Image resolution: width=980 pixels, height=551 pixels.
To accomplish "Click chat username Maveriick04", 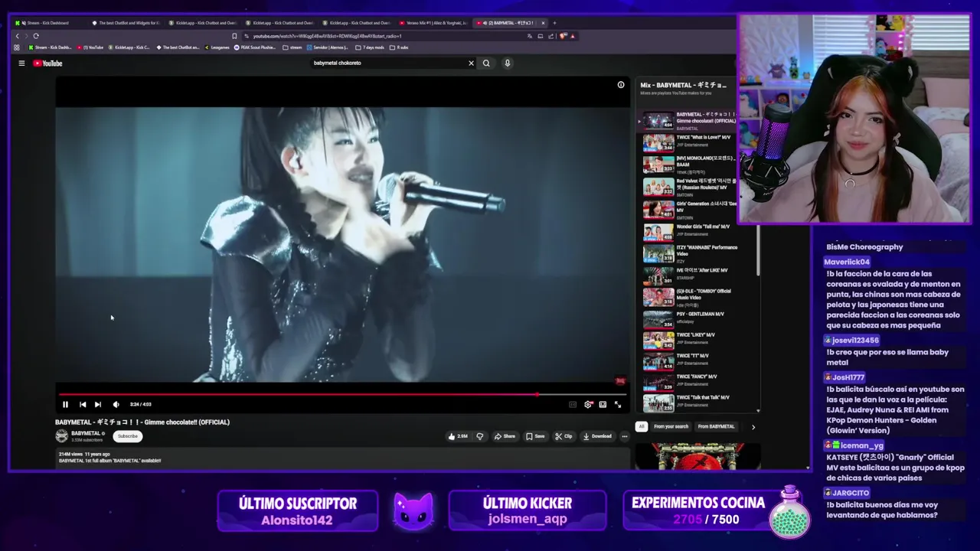I will (x=847, y=262).
